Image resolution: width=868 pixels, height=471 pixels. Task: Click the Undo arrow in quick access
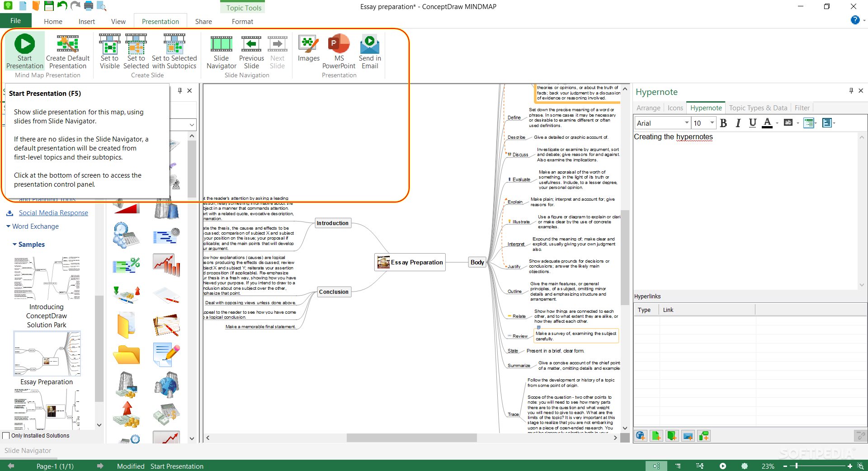coord(62,6)
